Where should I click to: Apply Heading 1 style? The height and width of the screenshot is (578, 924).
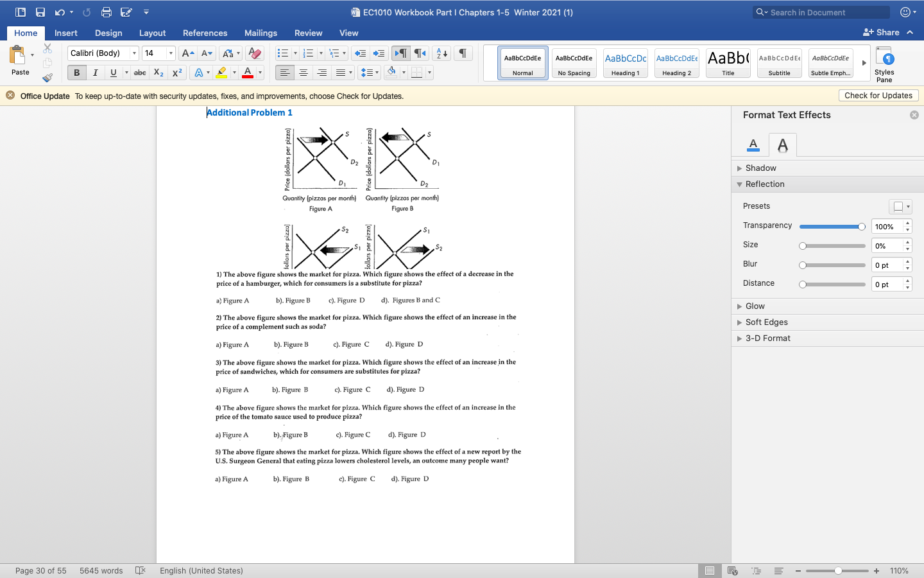tap(626, 64)
